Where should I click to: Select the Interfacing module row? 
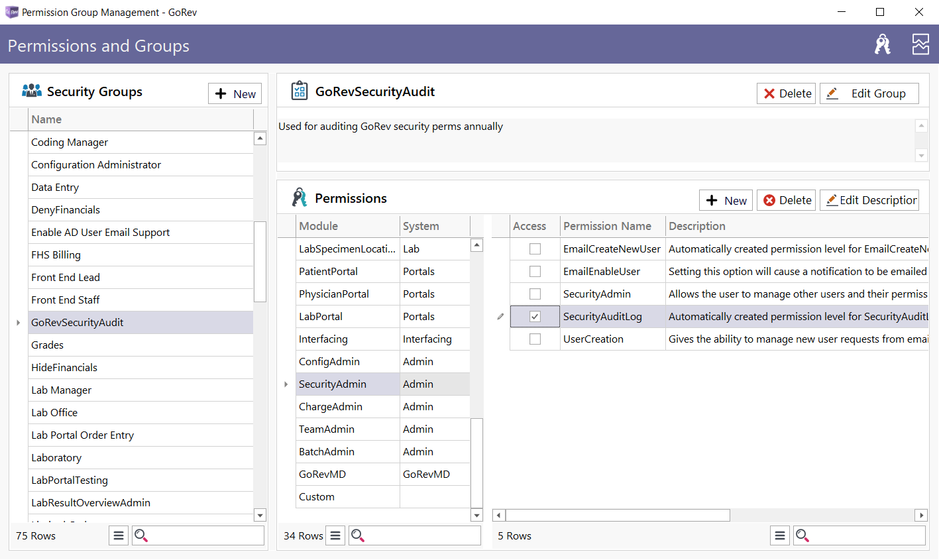[383, 339]
